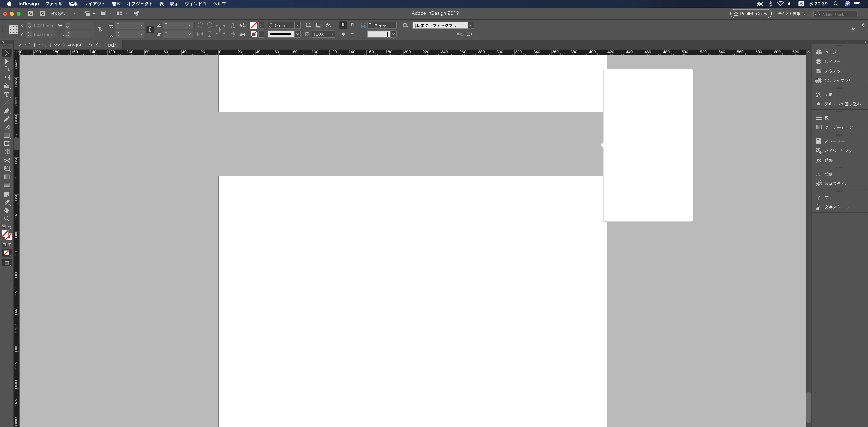Select the Type tool
Viewport: 868px width, 427px height.
6,95
